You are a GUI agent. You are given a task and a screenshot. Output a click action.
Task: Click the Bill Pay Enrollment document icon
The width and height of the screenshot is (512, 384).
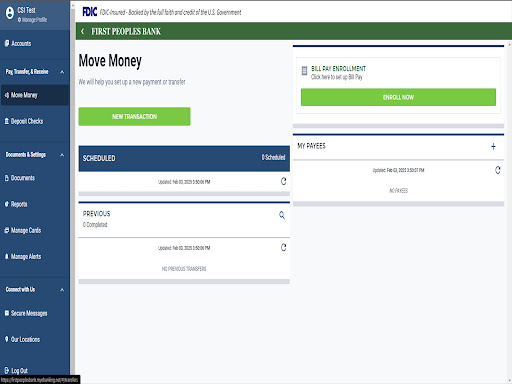click(x=304, y=71)
